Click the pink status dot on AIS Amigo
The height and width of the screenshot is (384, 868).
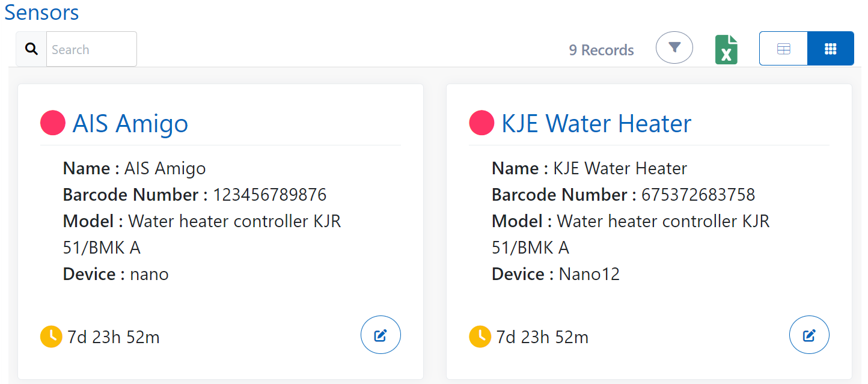(52, 123)
